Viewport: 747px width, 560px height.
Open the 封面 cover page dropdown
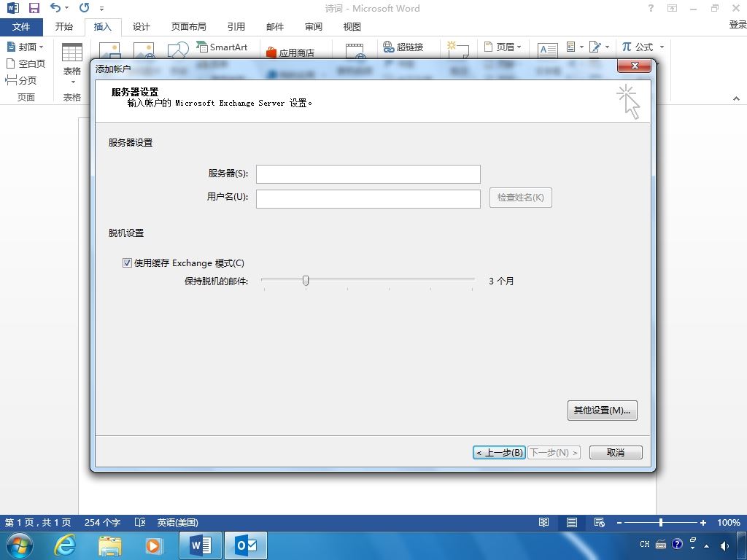(26, 47)
